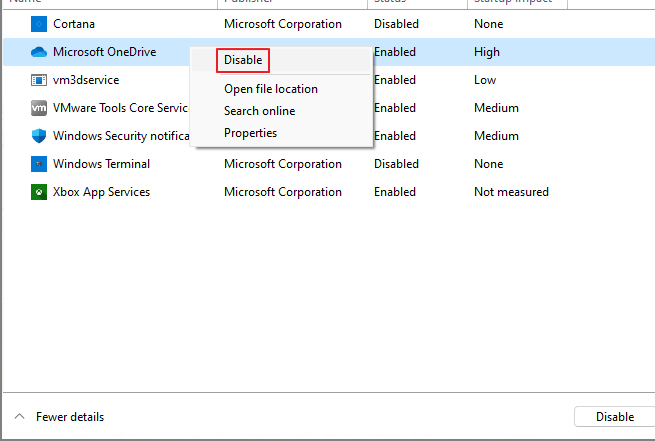This screenshot has height=441, width=655.
Task: Click VMware Tools' Enabled status cell
Action: [x=395, y=108]
